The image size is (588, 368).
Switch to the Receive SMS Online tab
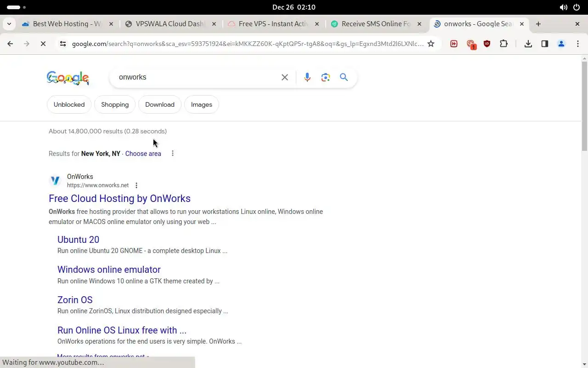click(x=376, y=24)
